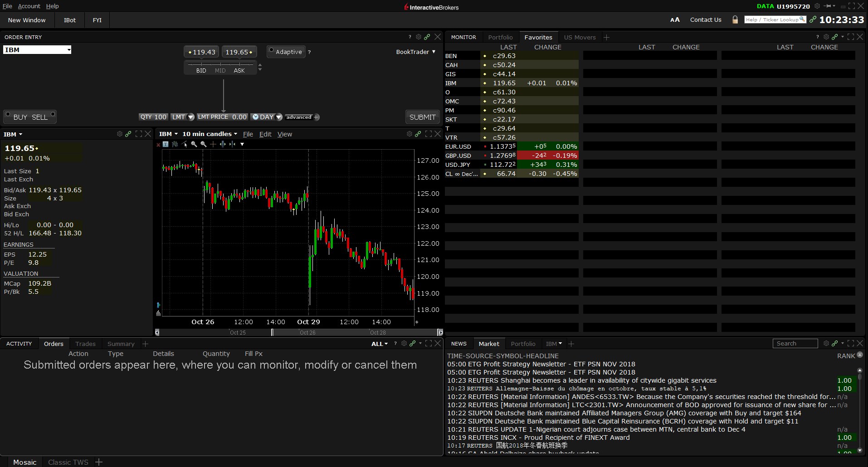
Task: Open the DAY time-in-force dropdown
Action: pyautogui.click(x=267, y=117)
